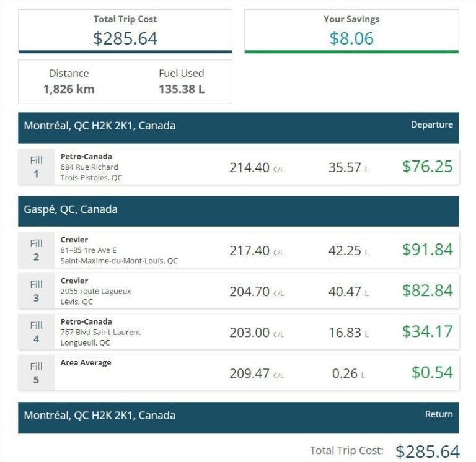Select the Fuel Used 135.38 L value
This screenshot has width=476, height=462.
pos(181,89)
